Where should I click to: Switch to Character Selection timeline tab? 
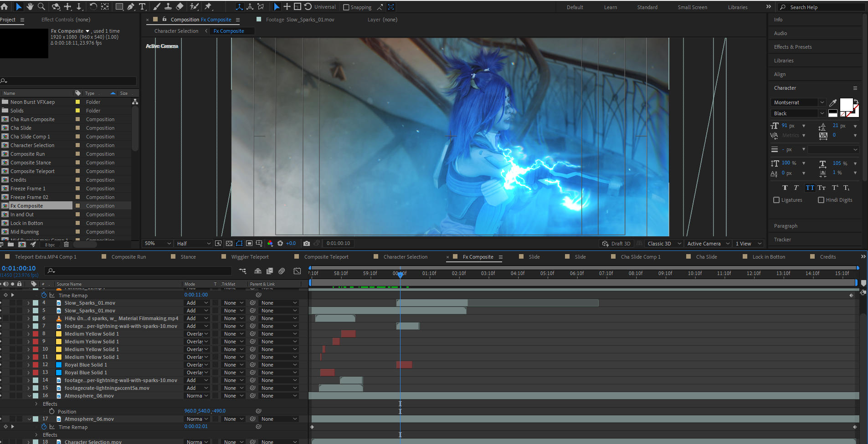[405, 257]
